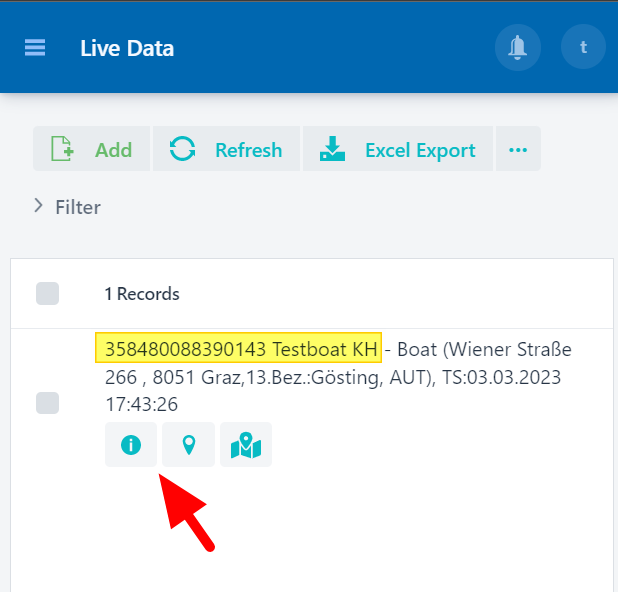618x592 pixels.
Task: Show info details for Testboat KH
Action: coord(131,445)
